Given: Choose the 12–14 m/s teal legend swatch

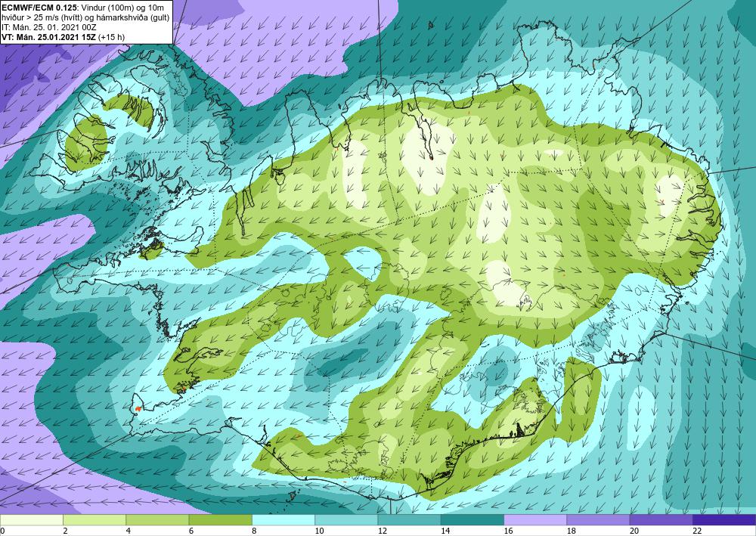Looking at the screenshot, I should click(x=409, y=520).
